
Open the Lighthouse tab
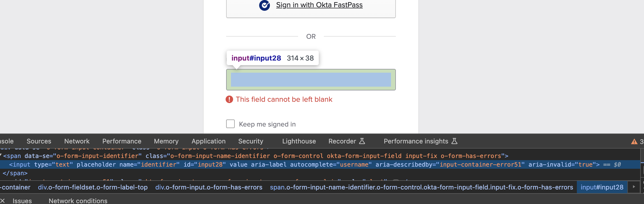tap(299, 141)
